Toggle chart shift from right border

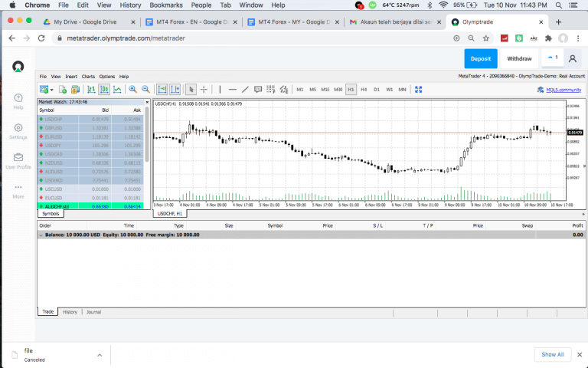tap(175, 90)
